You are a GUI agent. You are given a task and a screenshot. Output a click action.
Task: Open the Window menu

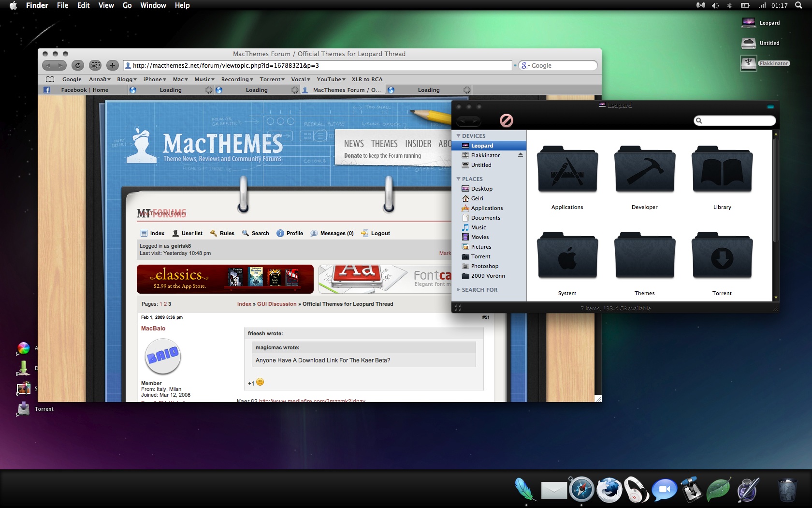(x=153, y=5)
